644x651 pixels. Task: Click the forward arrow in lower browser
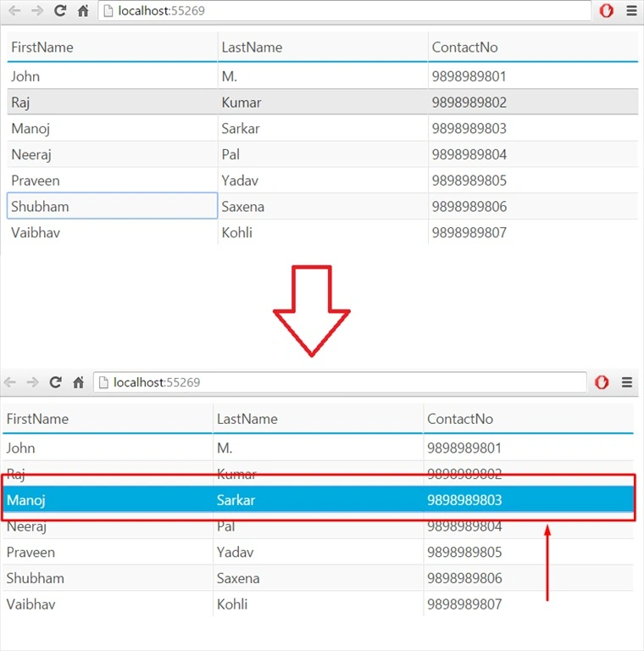[32, 382]
